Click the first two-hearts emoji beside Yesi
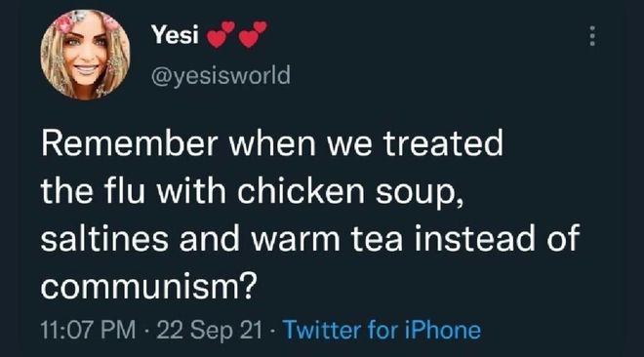 [221, 34]
